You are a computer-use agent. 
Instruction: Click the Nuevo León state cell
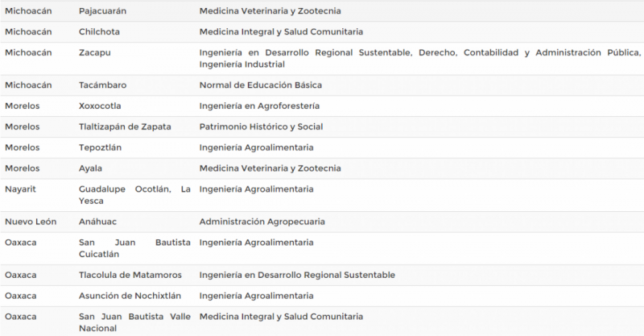pos(32,222)
